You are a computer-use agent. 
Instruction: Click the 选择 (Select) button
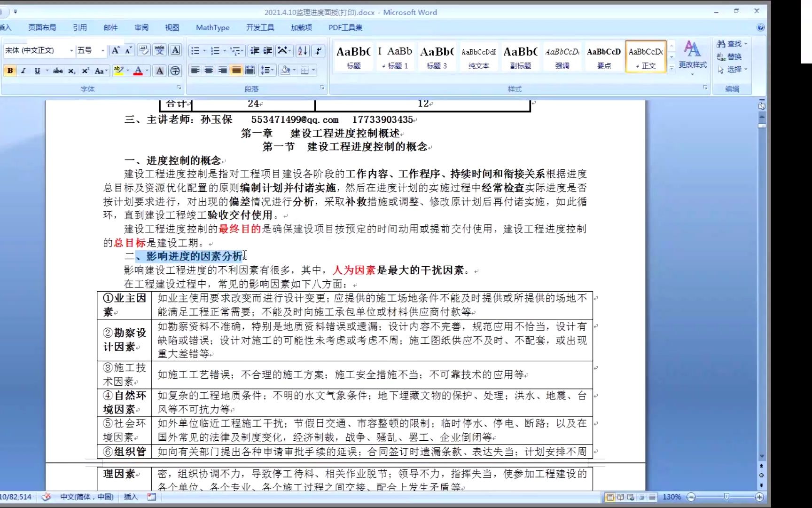[x=732, y=70]
